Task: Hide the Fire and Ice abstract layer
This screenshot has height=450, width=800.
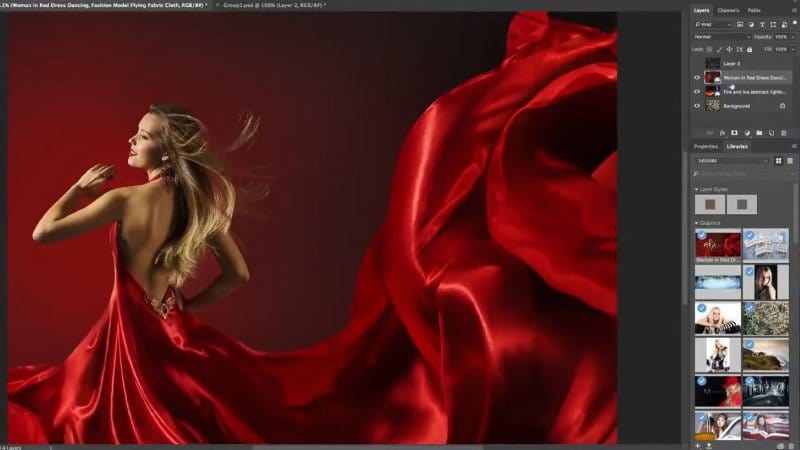Action: (697, 92)
